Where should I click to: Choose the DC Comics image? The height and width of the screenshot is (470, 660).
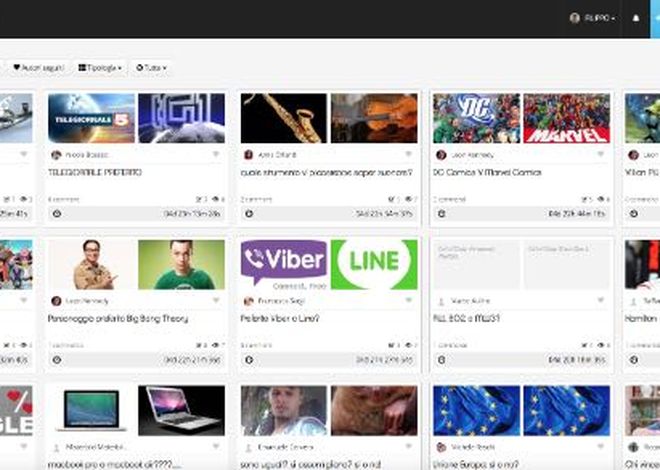tap(476, 118)
